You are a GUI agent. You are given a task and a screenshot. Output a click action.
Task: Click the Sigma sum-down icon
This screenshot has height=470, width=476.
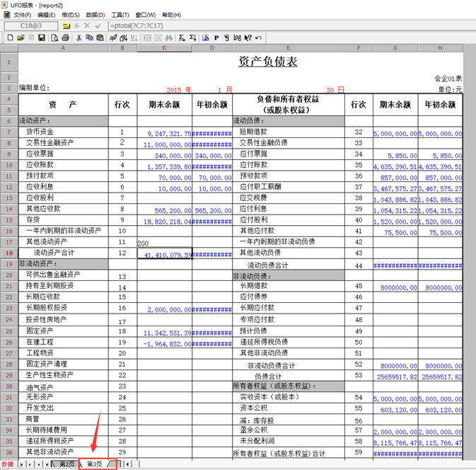tap(192, 38)
